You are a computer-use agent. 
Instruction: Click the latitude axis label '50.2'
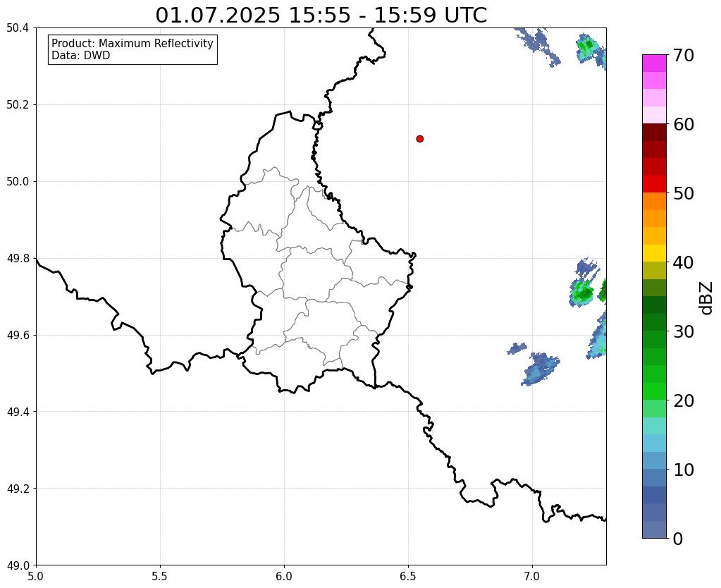[18, 105]
